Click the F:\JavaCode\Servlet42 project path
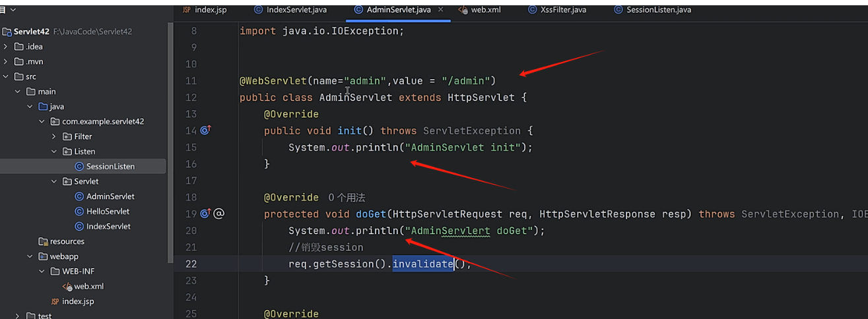 [93, 32]
